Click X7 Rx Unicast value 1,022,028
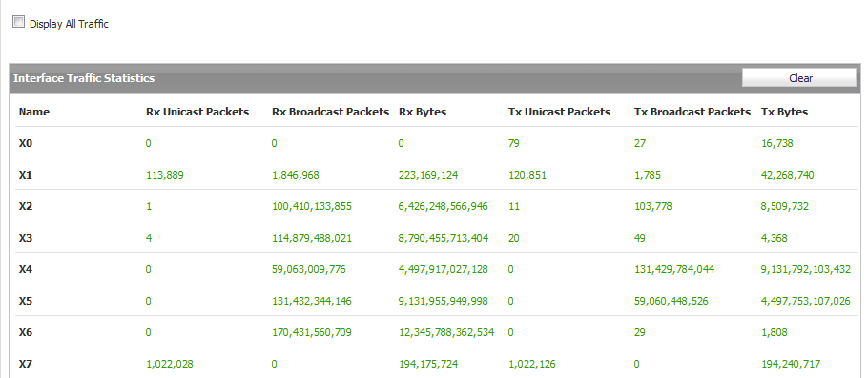Viewport: 868px width, 378px height. point(170,365)
